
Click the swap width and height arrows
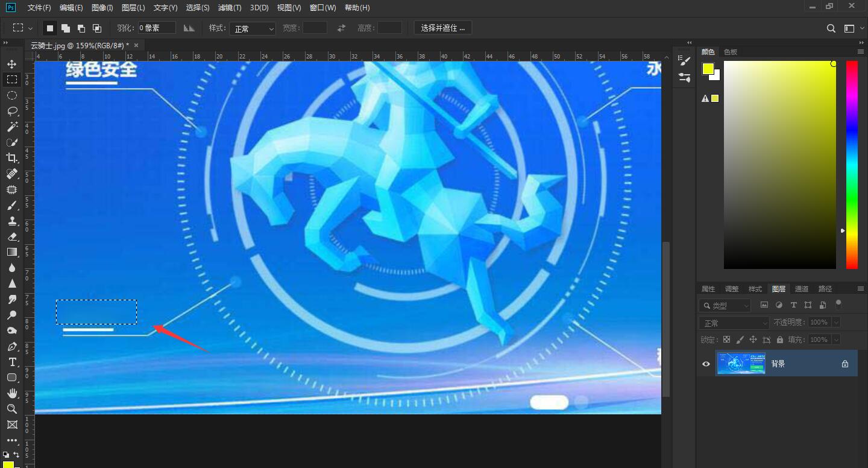(342, 28)
